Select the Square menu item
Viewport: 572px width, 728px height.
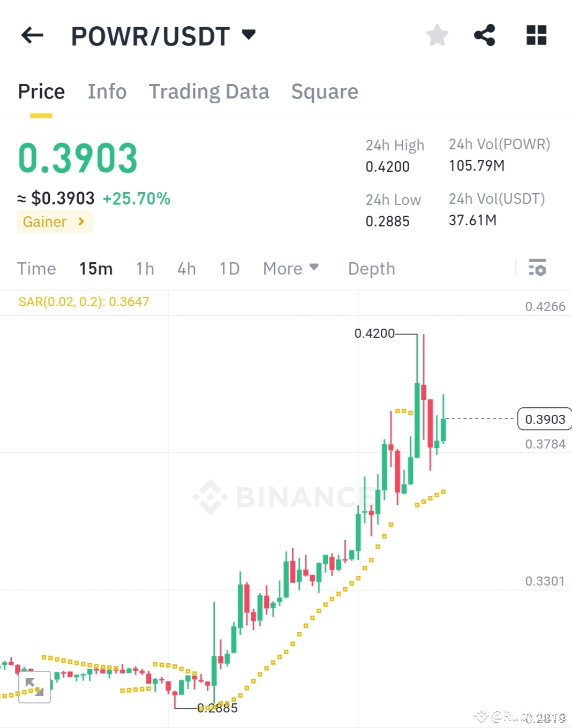tap(325, 91)
